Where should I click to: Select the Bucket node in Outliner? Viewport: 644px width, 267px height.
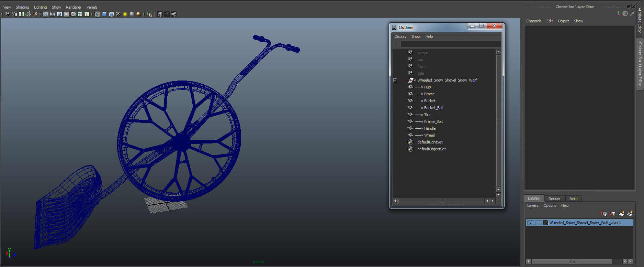[x=429, y=101]
